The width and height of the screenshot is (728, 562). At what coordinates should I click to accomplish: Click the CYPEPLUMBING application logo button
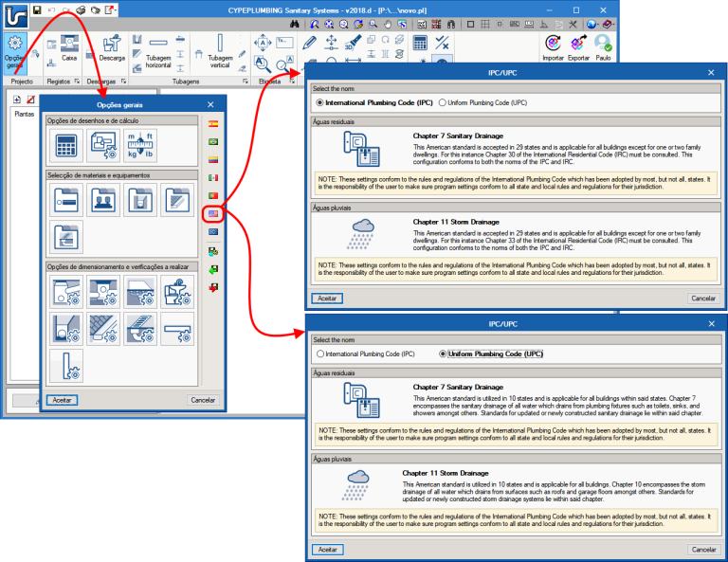click(x=16, y=15)
